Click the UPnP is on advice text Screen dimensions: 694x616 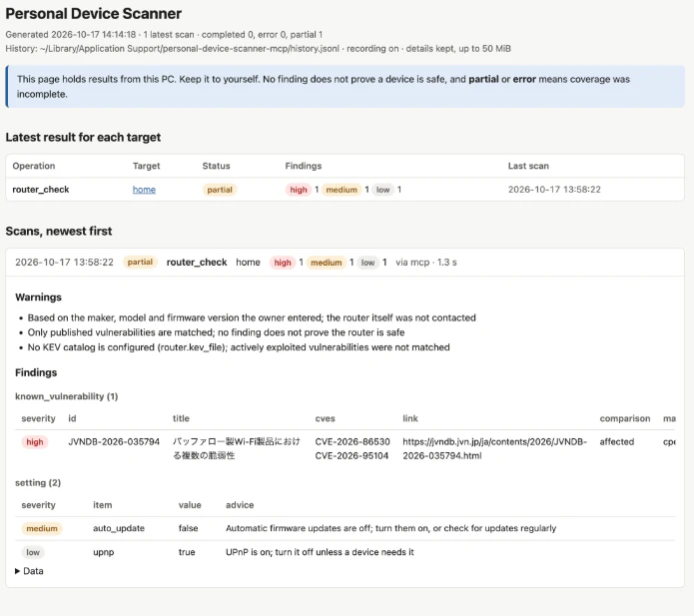coord(320,552)
